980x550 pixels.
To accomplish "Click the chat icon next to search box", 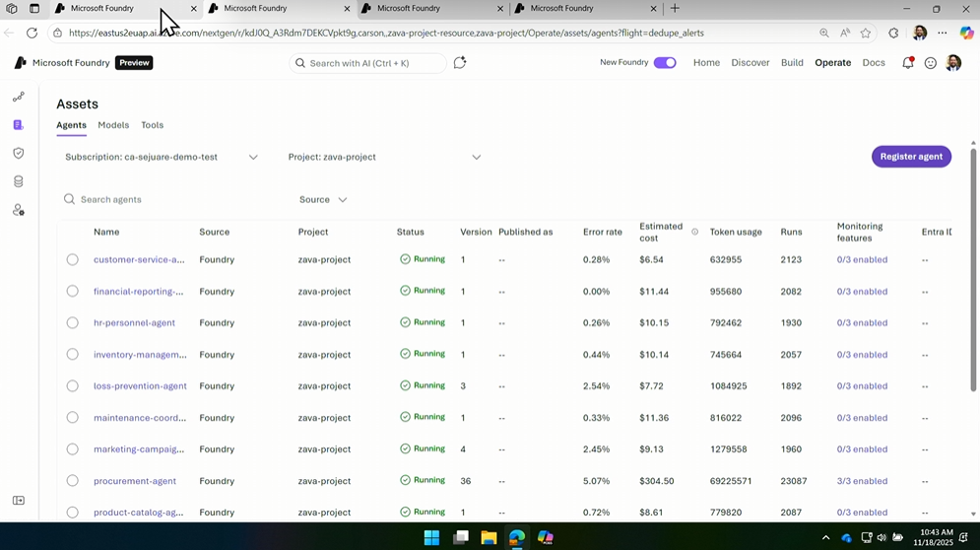I will (x=460, y=63).
